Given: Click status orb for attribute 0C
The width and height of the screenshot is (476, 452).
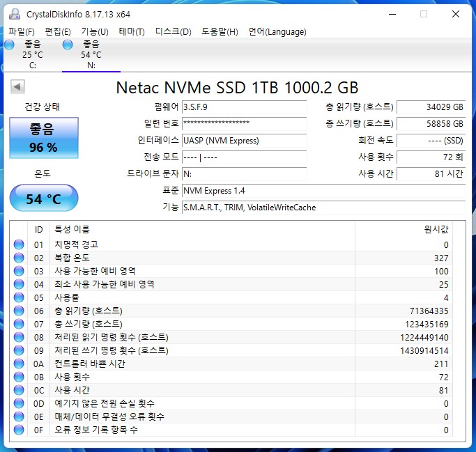Looking at the screenshot, I should (19, 390).
